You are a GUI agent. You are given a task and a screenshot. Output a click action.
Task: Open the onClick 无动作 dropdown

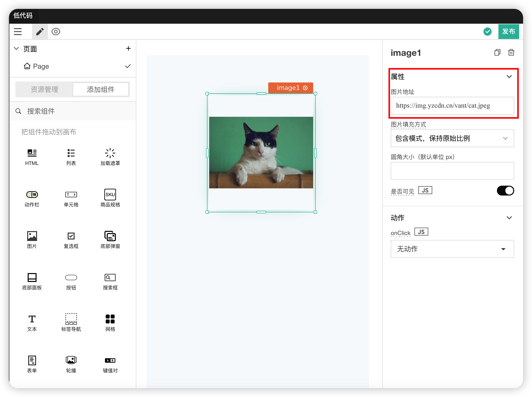pos(452,249)
